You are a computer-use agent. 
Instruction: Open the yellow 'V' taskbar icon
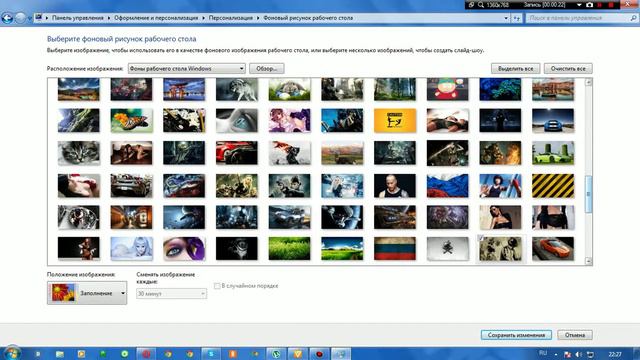click(x=298, y=354)
